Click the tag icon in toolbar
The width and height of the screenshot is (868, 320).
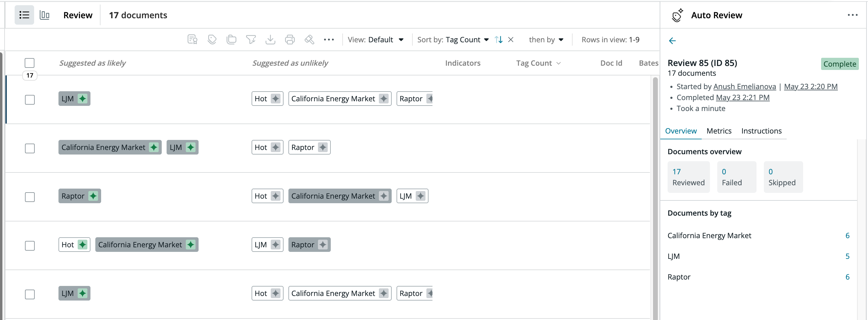click(212, 40)
